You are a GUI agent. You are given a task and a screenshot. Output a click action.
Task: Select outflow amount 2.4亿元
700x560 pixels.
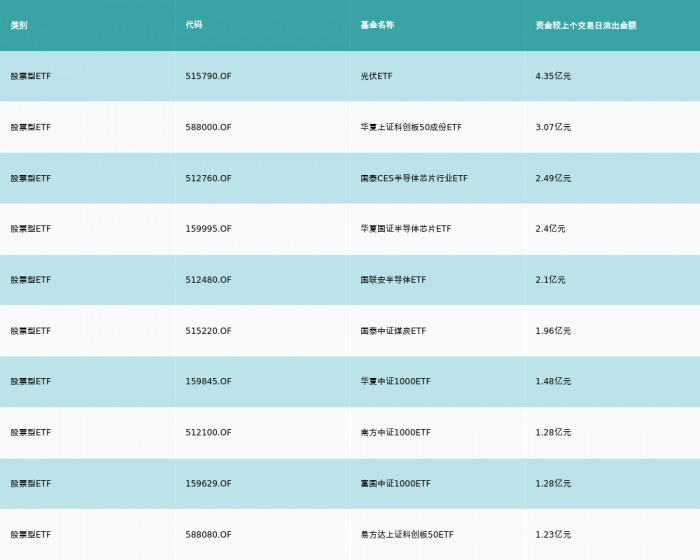[x=550, y=229]
